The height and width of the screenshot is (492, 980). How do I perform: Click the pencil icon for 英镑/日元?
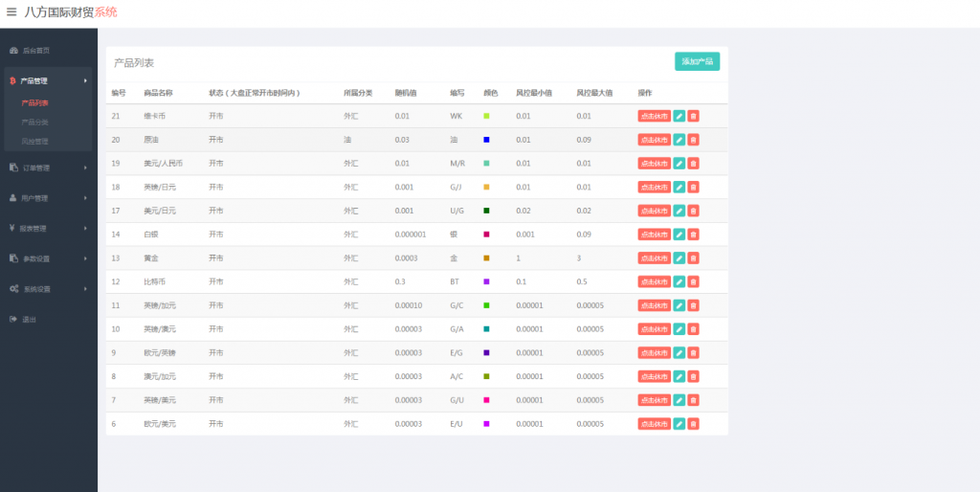[679, 188]
